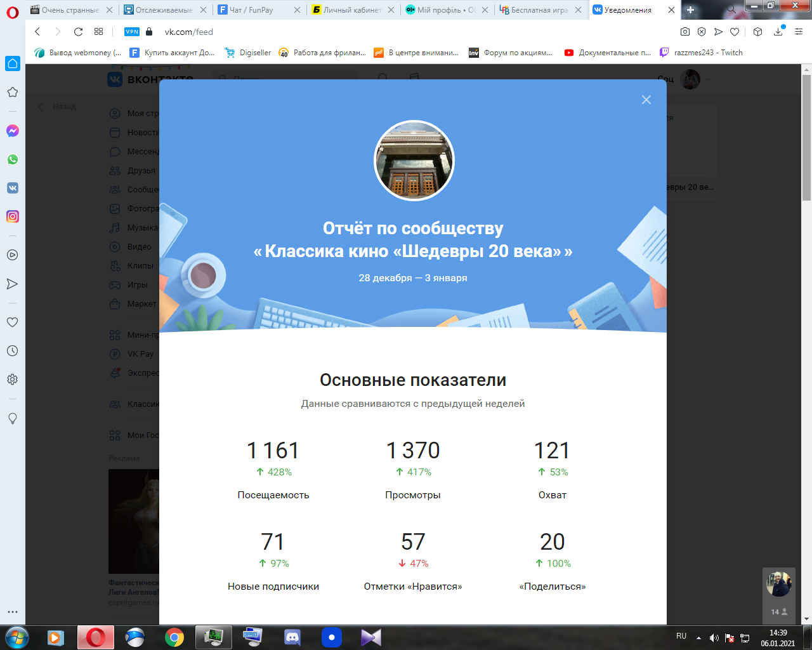Screen dimensions: 812x650
Task: Click the RU language indicator
Action: (681, 636)
